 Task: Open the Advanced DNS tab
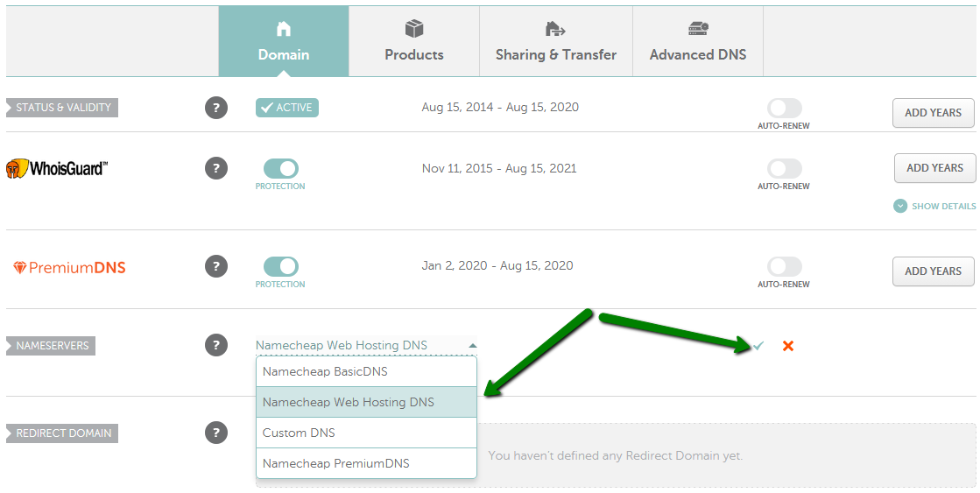point(698,41)
